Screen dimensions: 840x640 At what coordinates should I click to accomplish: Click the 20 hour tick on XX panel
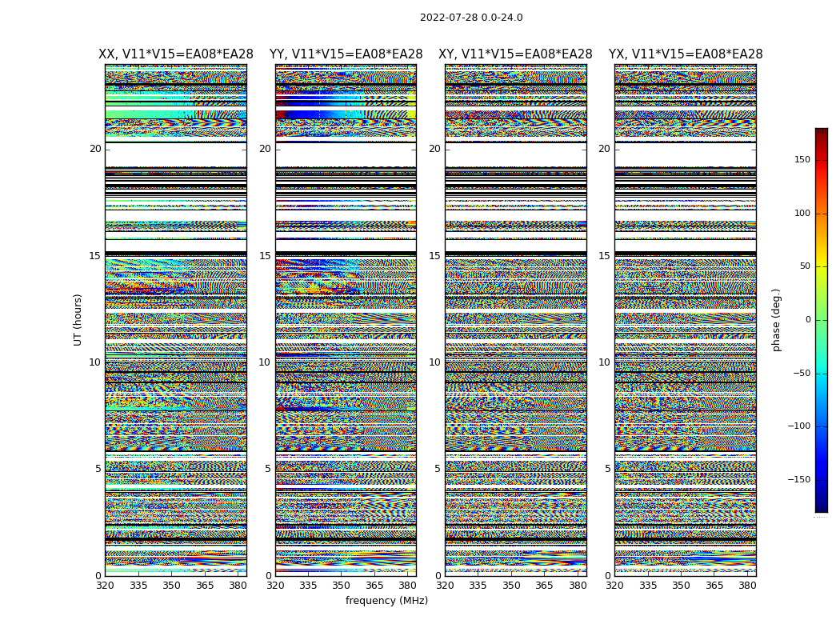pyautogui.click(x=95, y=149)
